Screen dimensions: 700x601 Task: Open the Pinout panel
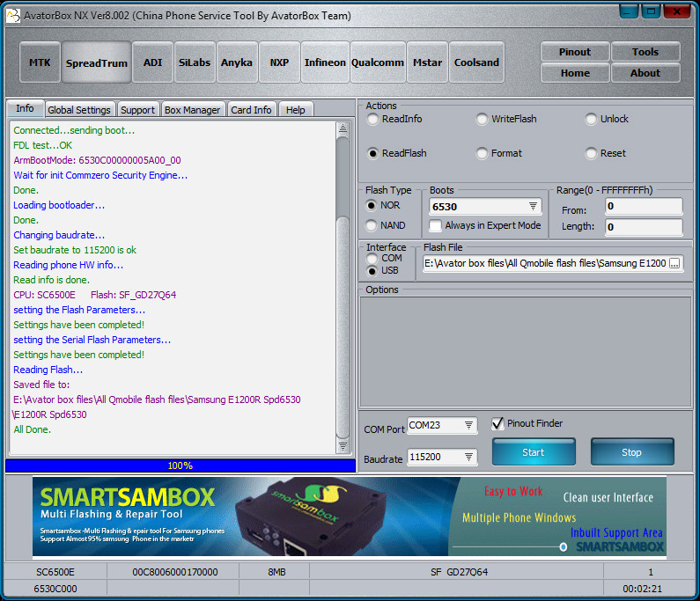[574, 52]
